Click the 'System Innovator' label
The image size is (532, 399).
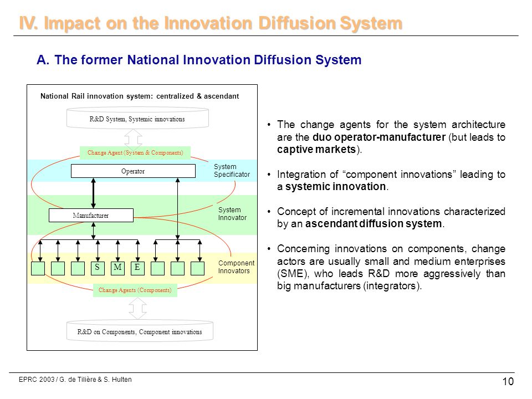click(x=232, y=214)
